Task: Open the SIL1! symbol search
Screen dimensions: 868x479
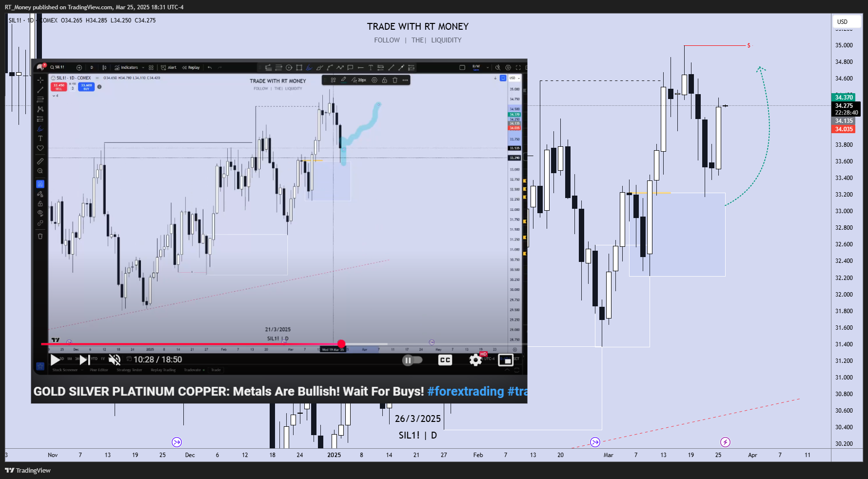Action: click(x=57, y=67)
